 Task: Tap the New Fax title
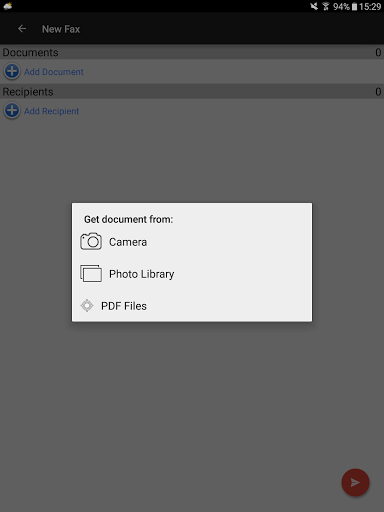(x=61, y=29)
